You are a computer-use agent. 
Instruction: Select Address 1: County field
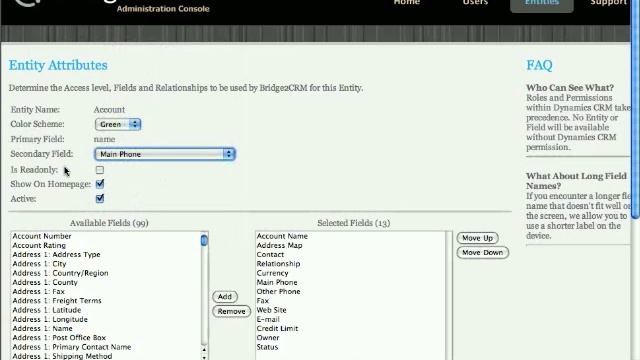(106, 282)
